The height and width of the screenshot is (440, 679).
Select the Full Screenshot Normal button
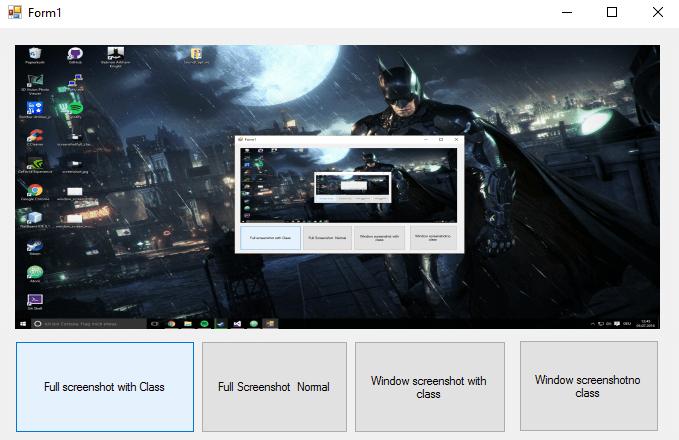[x=274, y=387]
